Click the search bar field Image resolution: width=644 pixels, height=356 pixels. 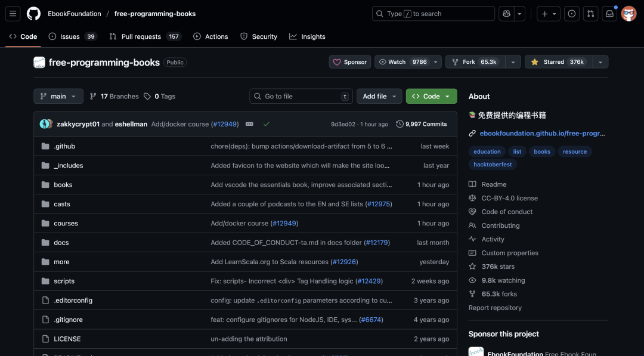434,14
